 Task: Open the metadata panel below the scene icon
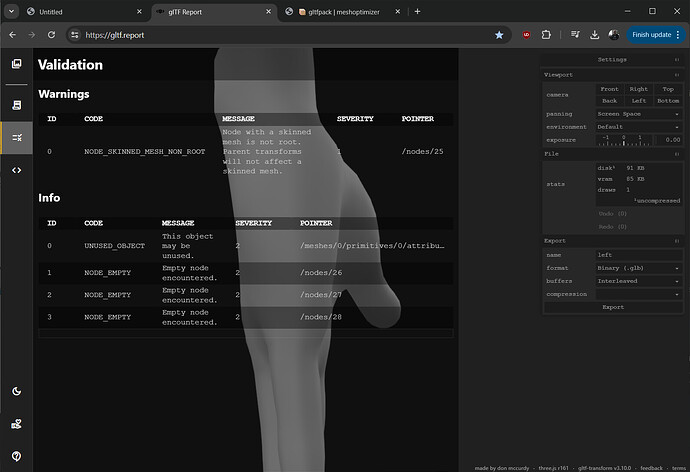pos(16,104)
